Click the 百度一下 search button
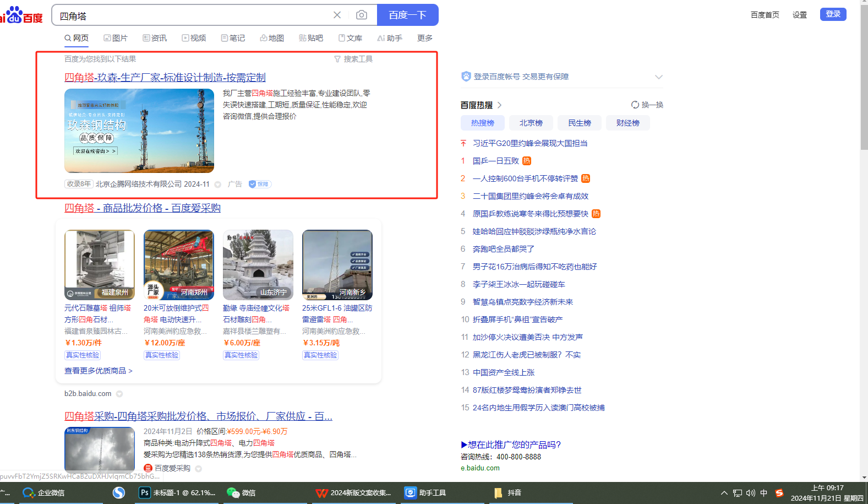This screenshot has width=868, height=504. tap(407, 15)
